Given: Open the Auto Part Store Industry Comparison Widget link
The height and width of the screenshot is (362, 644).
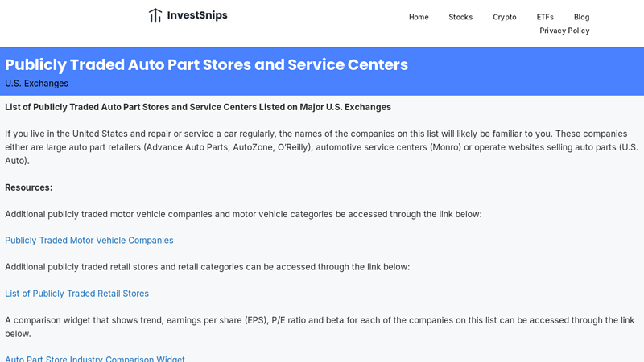Looking at the screenshot, I should pos(95,358).
